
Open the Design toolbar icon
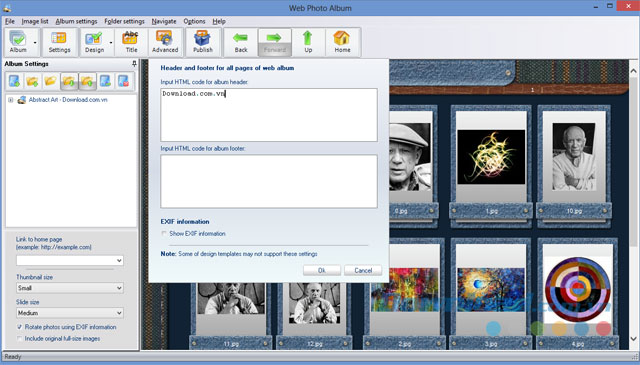tap(94, 42)
